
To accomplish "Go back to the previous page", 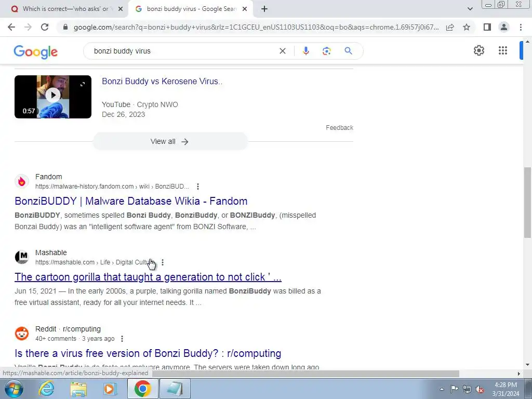I will click(x=11, y=27).
